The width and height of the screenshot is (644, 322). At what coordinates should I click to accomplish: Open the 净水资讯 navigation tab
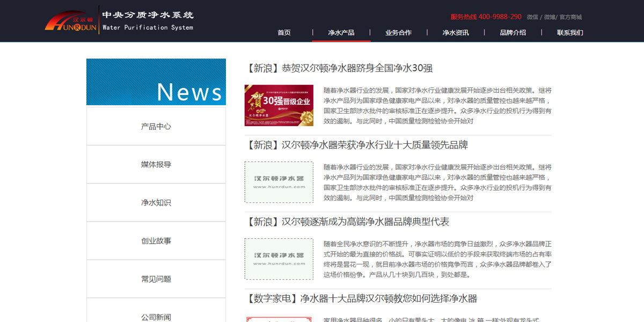click(456, 33)
